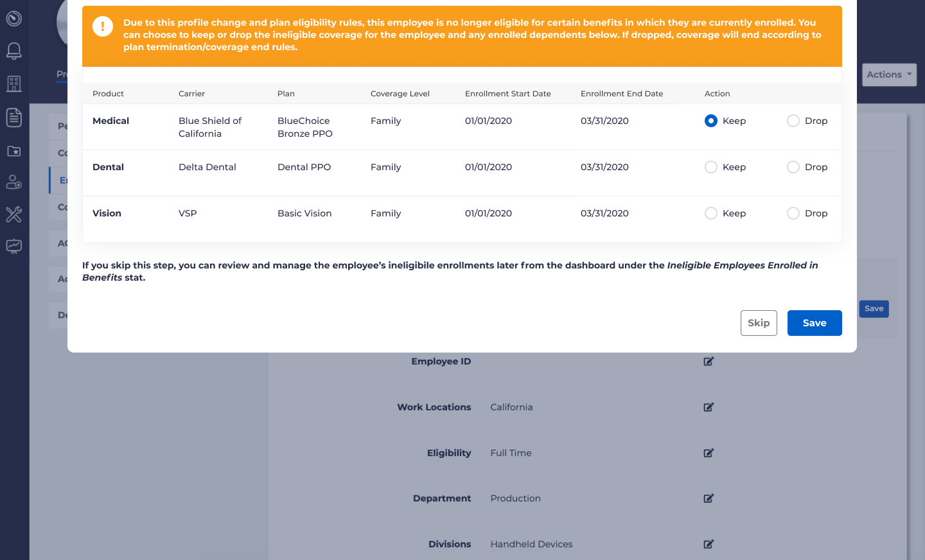Open the dashboard gauge icon in sidebar
This screenshot has height=560, width=925.
[x=14, y=19]
